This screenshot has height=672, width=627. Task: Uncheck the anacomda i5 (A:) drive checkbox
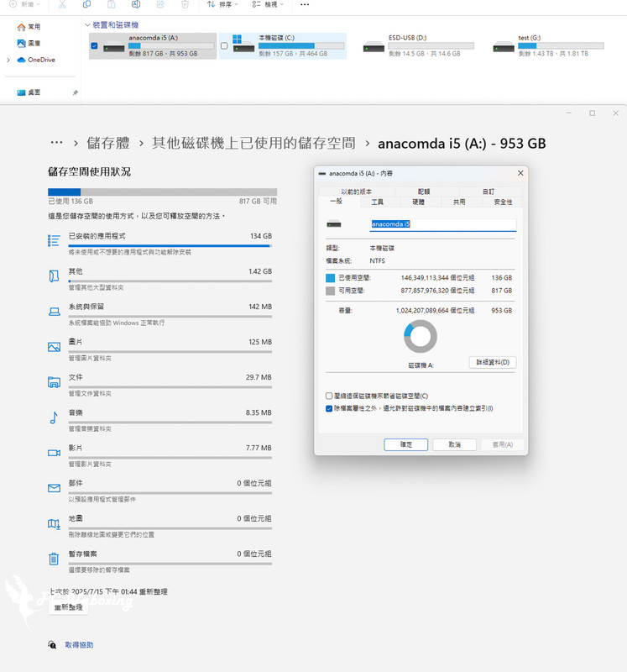(x=94, y=46)
